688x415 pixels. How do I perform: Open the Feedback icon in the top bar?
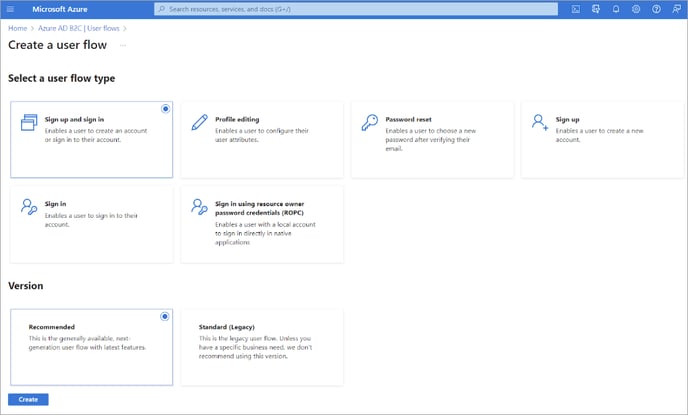[676, 9]
